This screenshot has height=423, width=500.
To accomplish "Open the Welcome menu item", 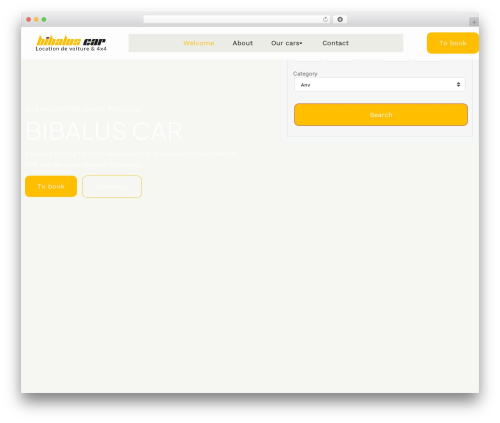I will 199,43.
